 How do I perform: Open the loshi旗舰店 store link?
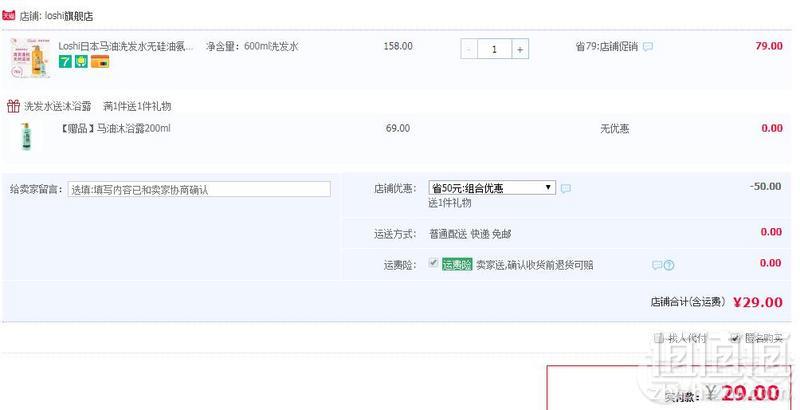point(69,16)
